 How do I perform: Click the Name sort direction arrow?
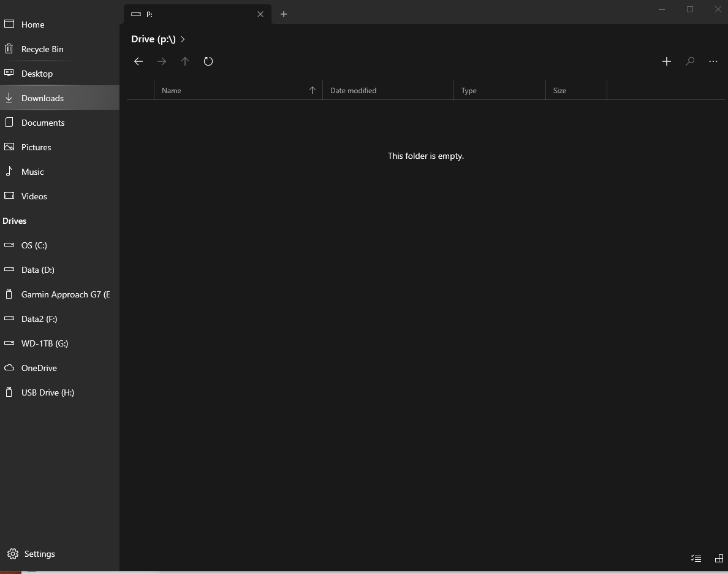[313, 91]
